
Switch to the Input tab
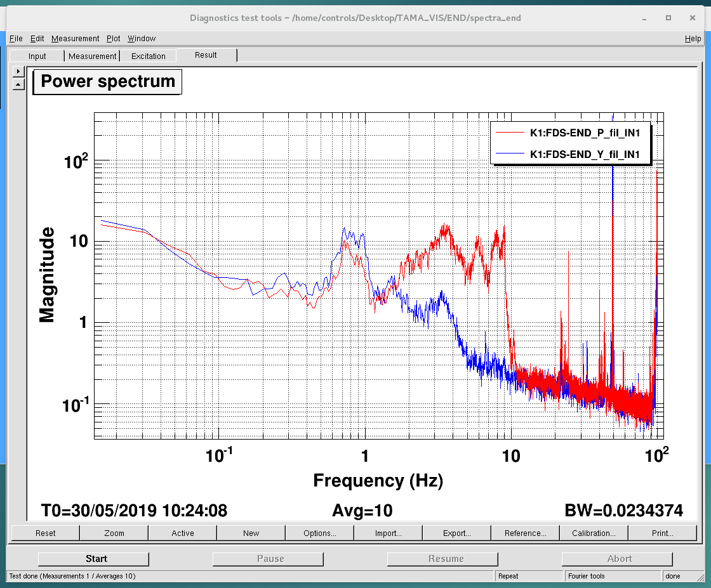click(x=37, y=56)
